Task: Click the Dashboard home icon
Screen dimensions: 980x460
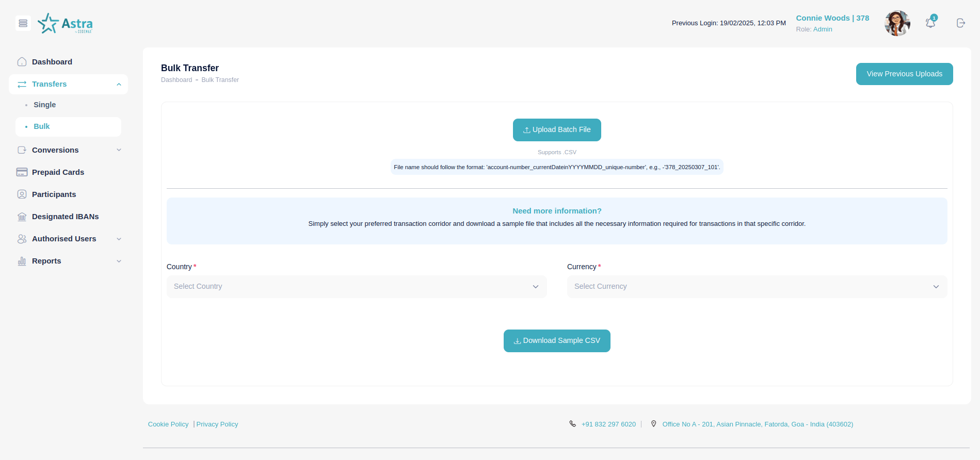Action: tap(22, 62)
